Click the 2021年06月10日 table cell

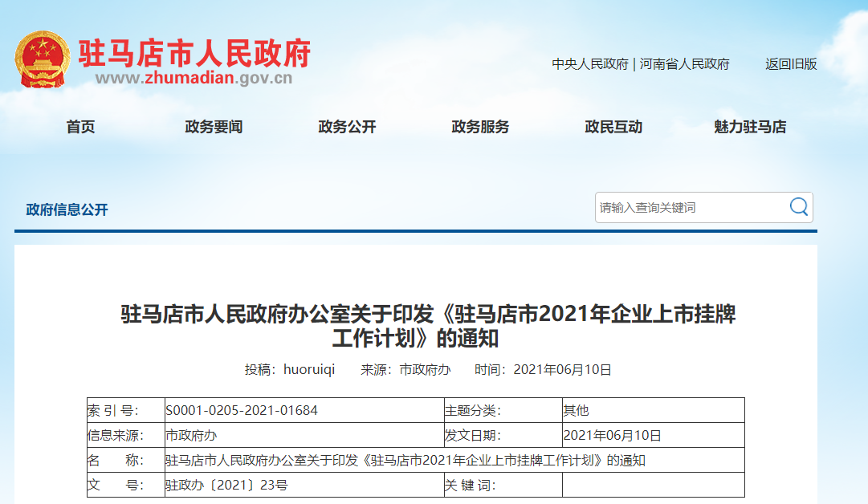[x=654, y=436]
